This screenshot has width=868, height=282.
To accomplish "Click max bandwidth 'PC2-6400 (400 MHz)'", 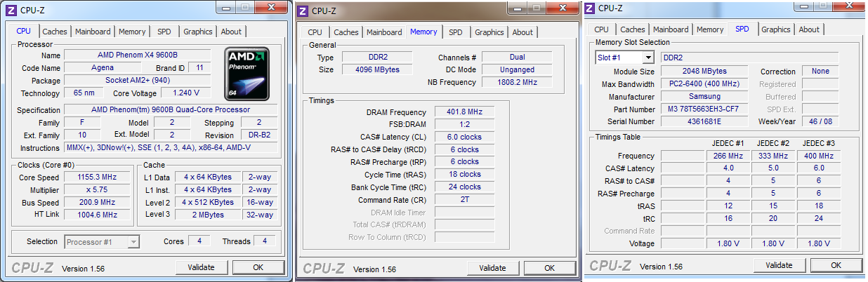I will 704,83.
